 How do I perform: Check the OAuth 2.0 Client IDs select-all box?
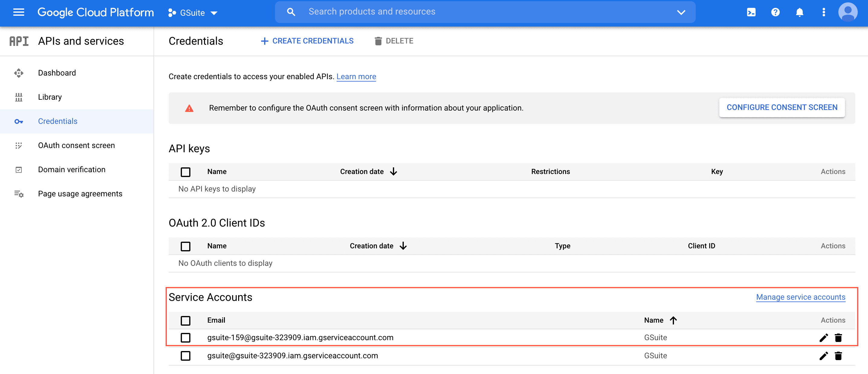186,246
